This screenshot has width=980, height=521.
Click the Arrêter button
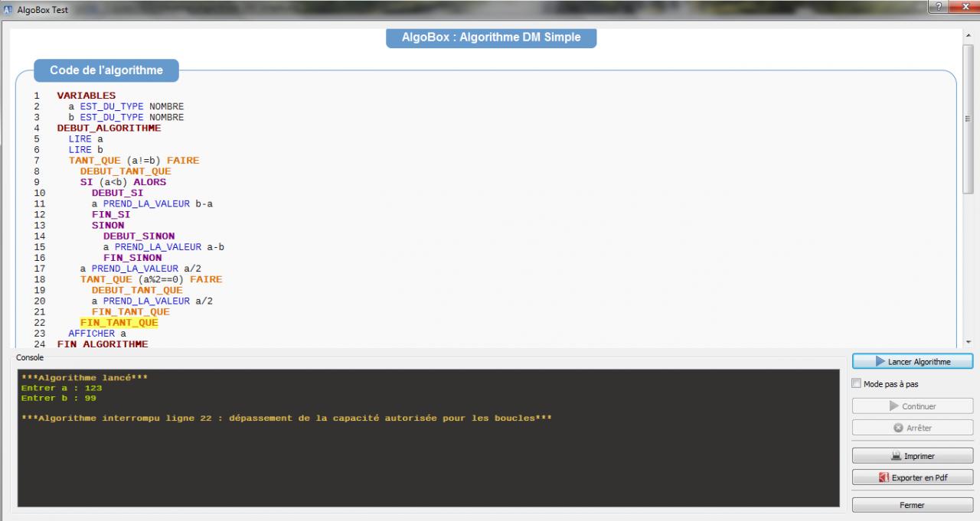coord(913,428)
